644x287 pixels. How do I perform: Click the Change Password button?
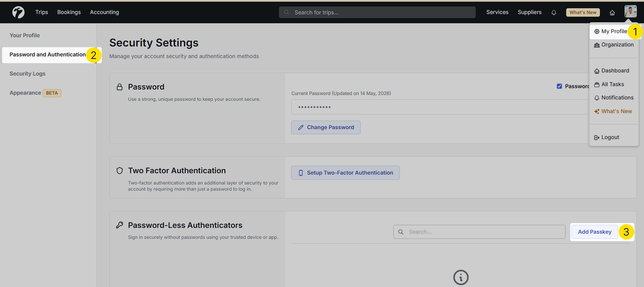tap(326, 127)
